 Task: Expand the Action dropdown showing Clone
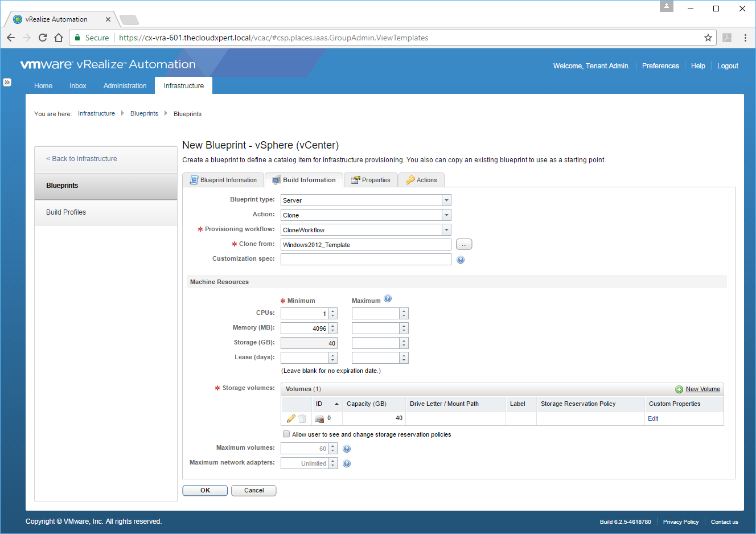point(446,215)
